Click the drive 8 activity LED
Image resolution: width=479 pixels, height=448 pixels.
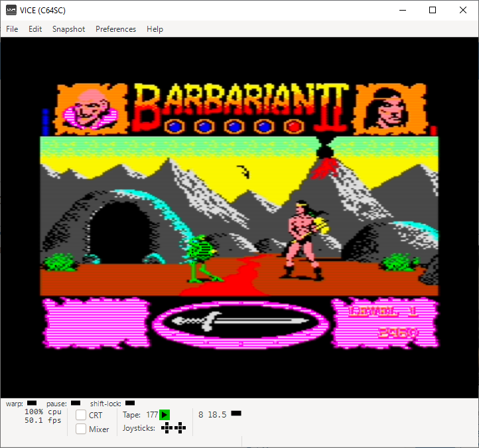pos(236,414)
